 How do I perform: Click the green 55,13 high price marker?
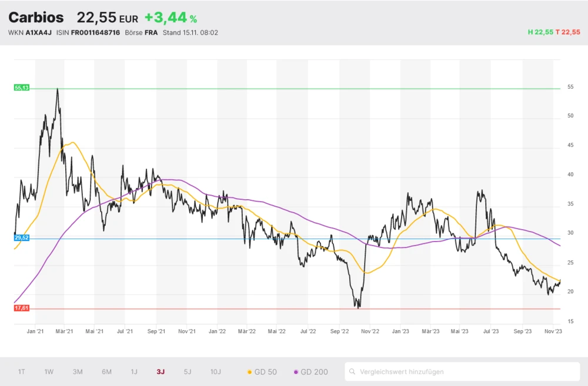tap(22, 88)
